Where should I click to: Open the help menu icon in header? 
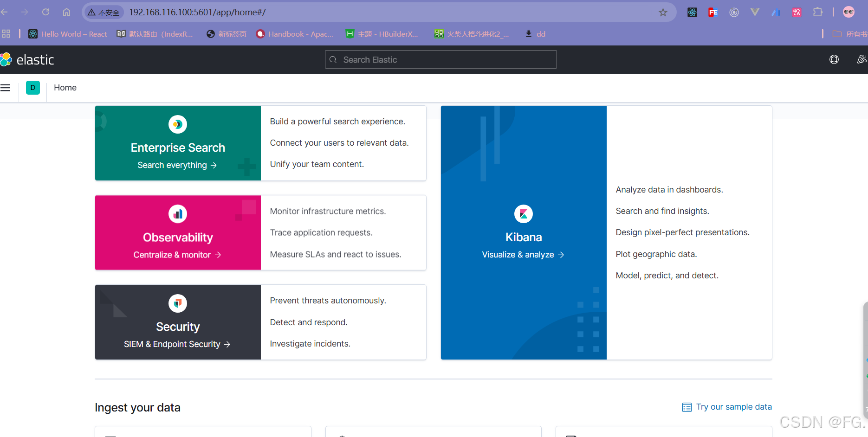[834, 59]
